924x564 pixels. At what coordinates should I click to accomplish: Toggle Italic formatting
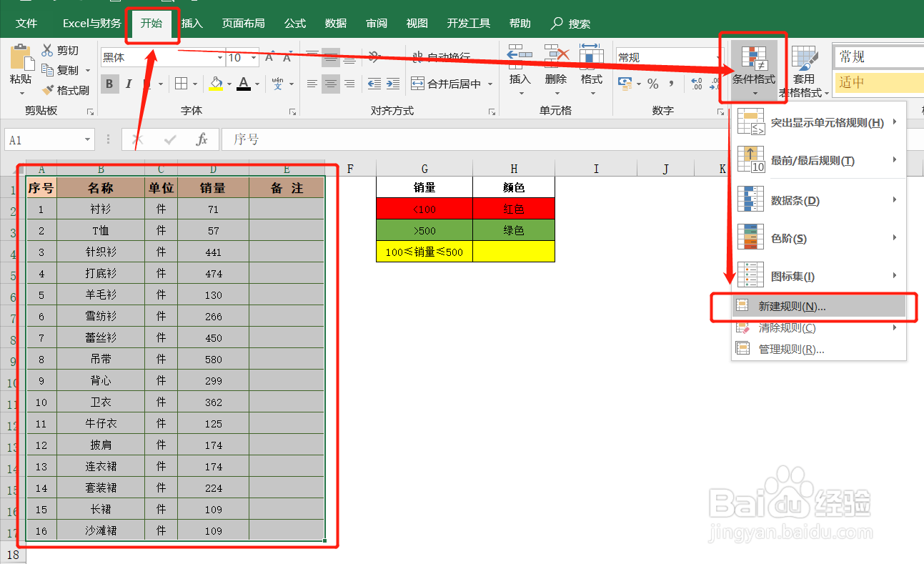129,84
